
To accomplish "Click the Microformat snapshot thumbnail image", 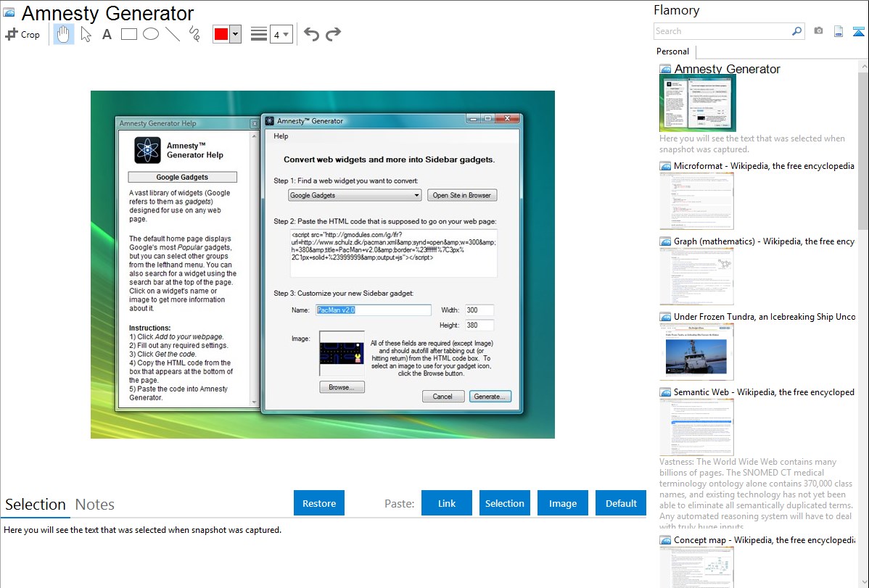I will point(696,201).
